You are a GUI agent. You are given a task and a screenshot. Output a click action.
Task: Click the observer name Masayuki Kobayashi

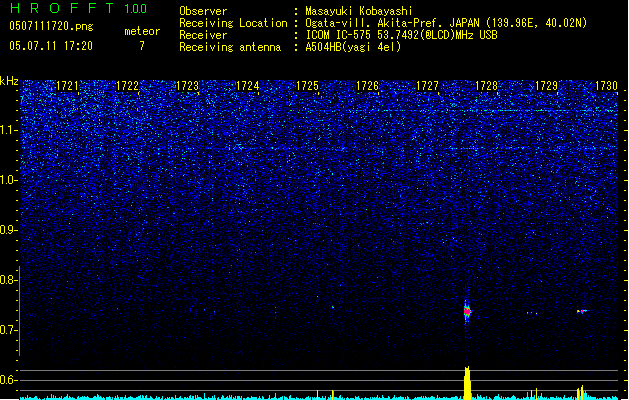359,11
